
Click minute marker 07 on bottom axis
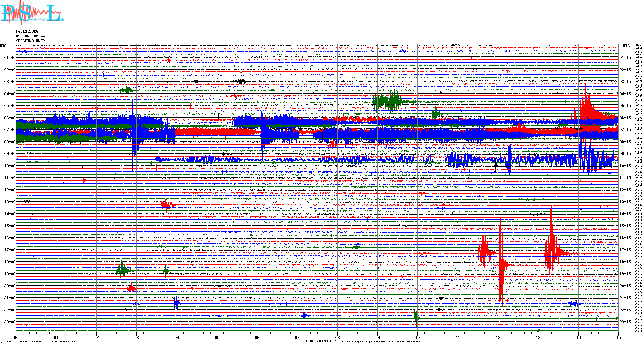297,337
